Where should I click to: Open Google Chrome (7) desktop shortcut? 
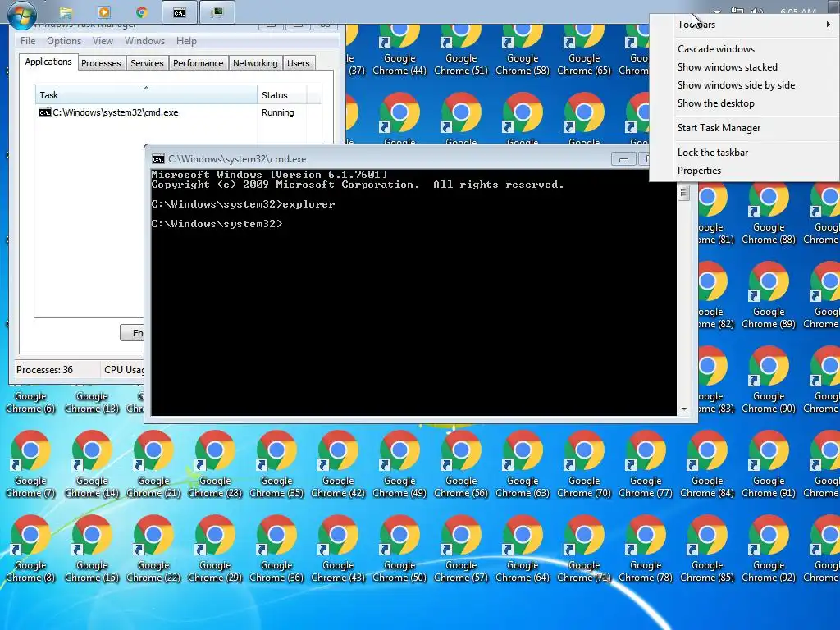pos(30,464)
